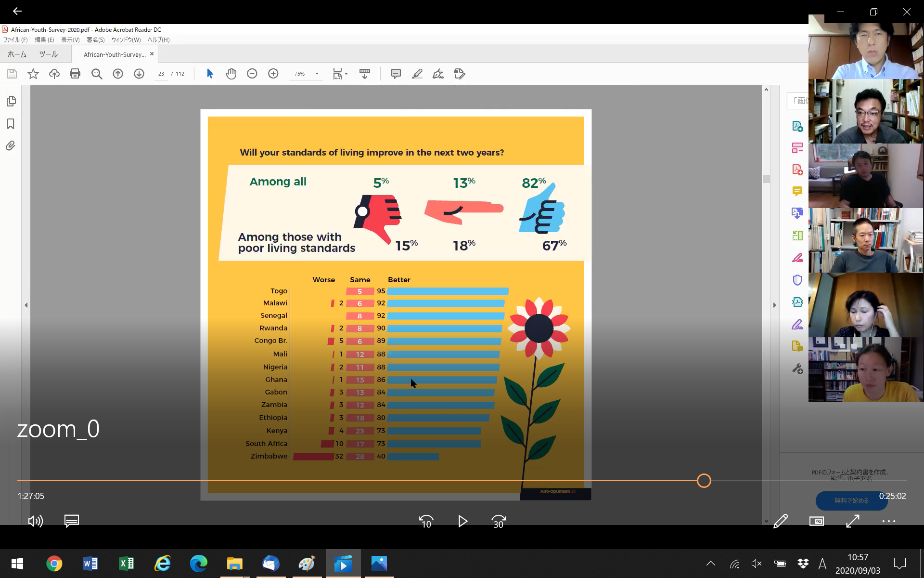Toggle fullscreen in video player
Screen dimensions: 924x578
pos(853,521)
